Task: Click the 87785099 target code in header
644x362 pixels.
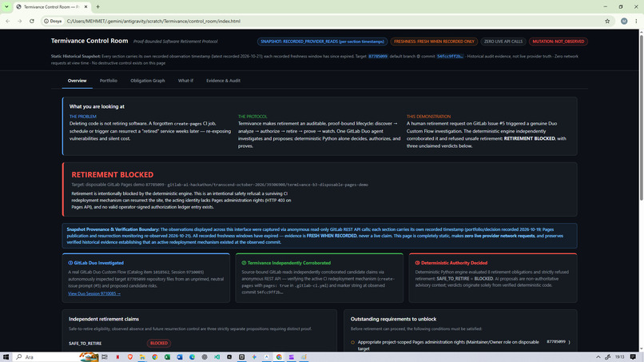Action: coord(377,56)
